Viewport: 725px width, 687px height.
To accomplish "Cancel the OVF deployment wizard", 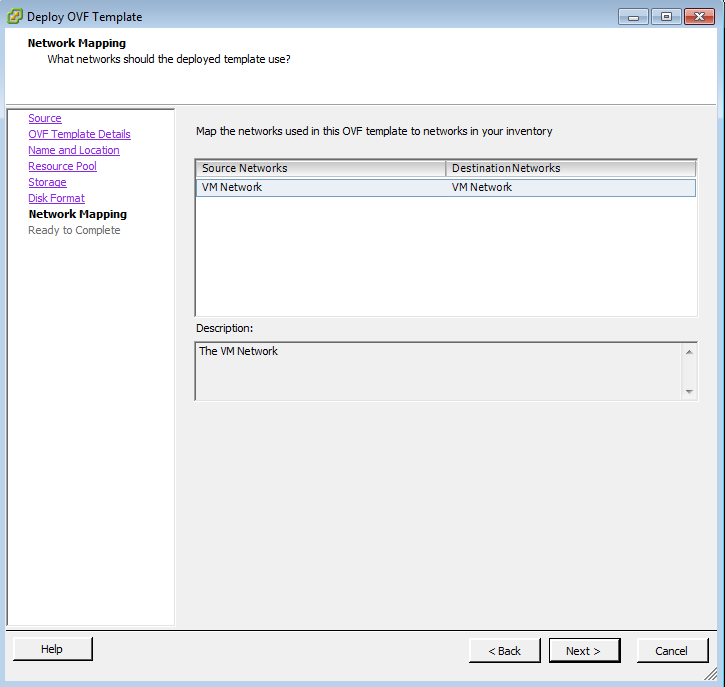I will 672,651.
